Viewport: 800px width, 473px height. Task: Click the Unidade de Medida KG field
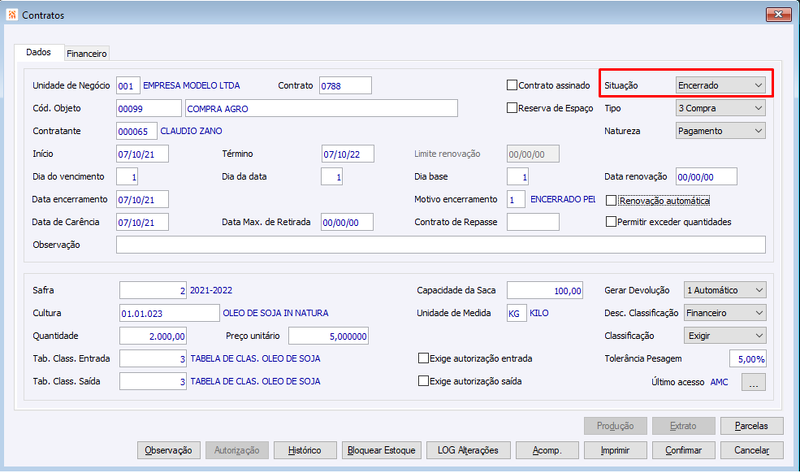coord(516,313)
